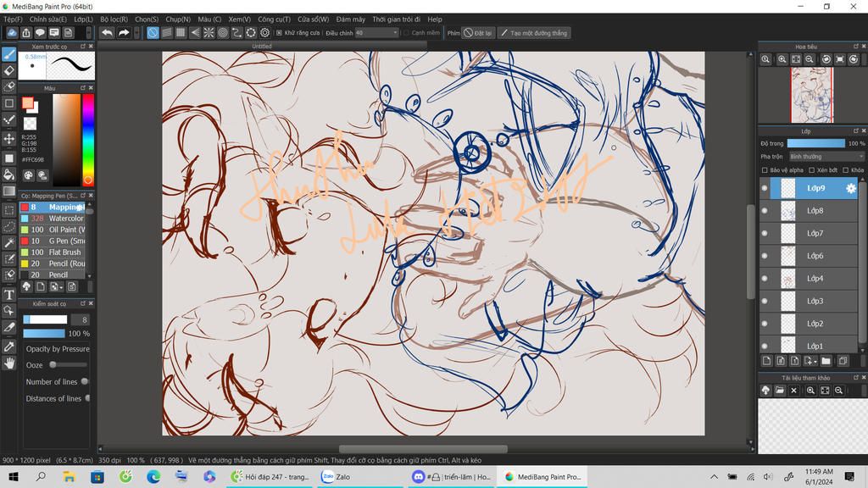Select the Text tool

[8, 294]
